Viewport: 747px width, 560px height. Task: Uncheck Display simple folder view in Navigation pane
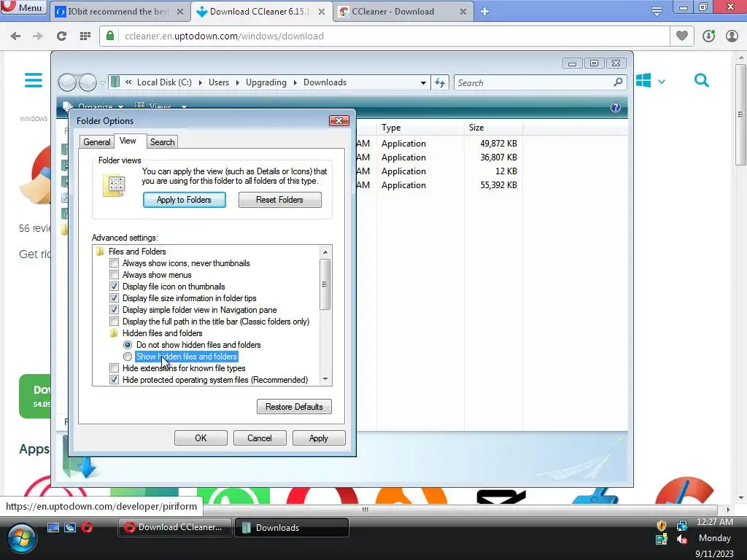coord(114,309)
